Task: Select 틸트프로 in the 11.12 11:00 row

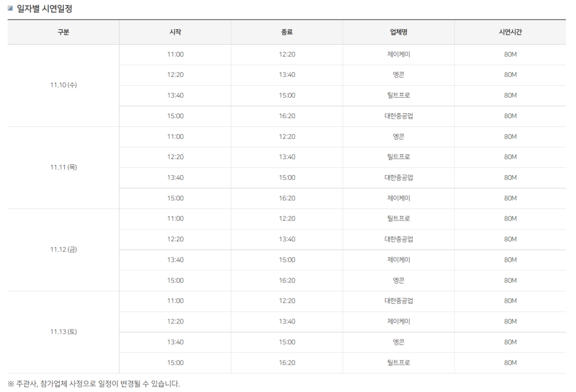Action: pos(398,219)
